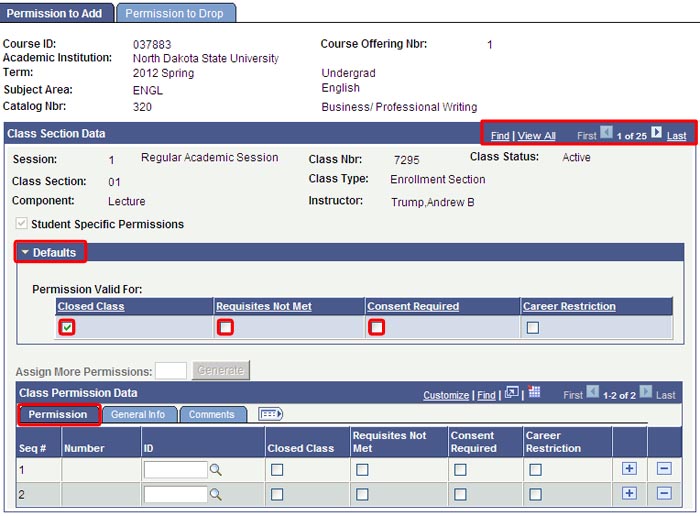Click the Assign More Permissions input field
Viewport: 700px width, 516px height.
point(171,371)
